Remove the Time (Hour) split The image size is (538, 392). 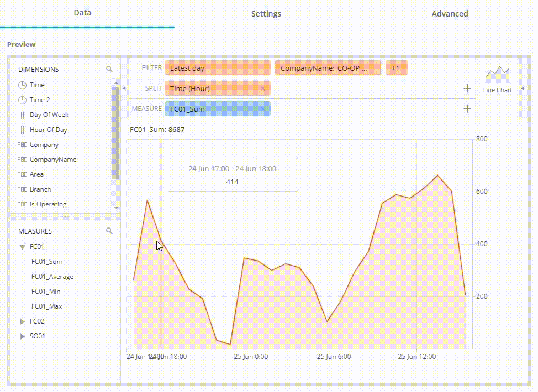pyautogui.click(x=262, y=88)
